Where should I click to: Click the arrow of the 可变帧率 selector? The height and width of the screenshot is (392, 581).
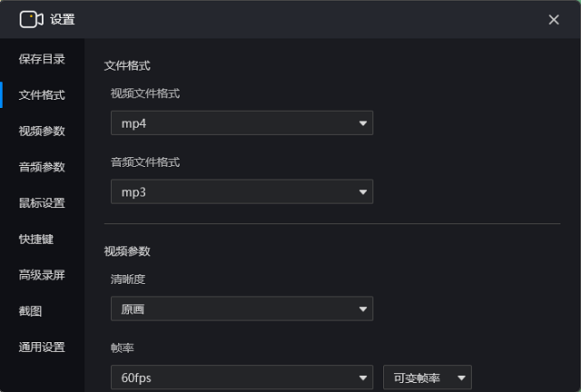point(461,377)
